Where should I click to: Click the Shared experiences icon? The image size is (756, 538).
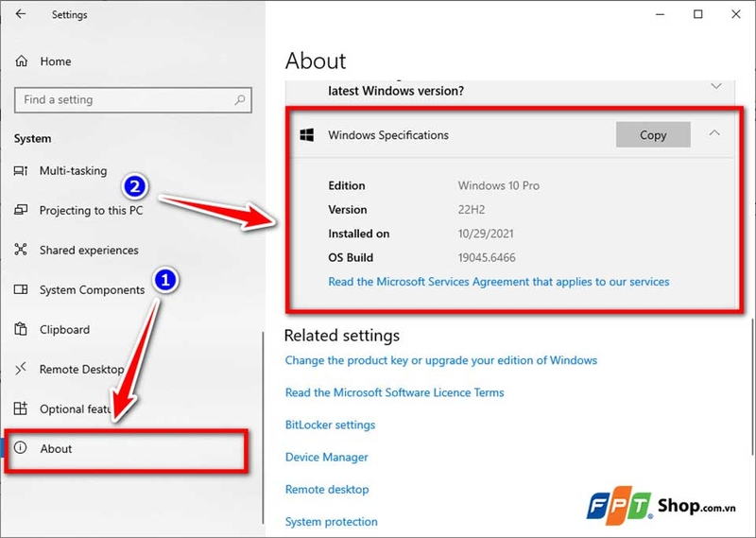(21, 250)
